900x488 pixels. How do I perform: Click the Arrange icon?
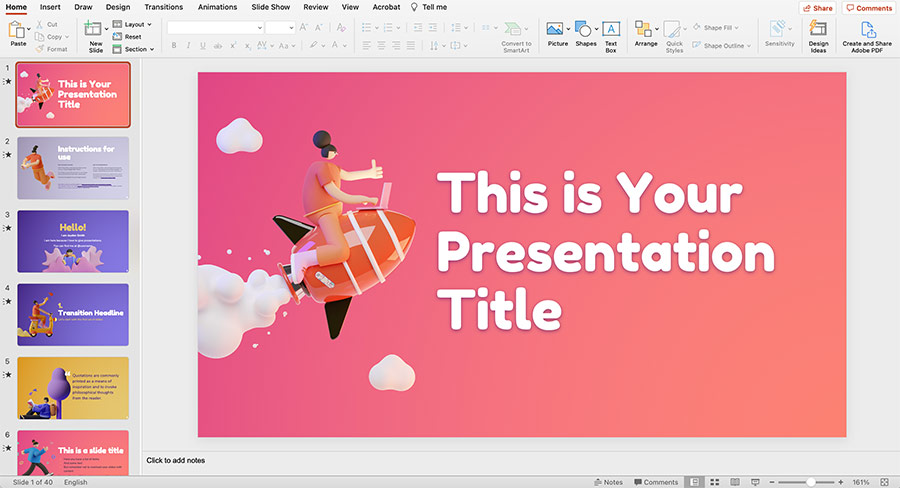pos(644,30)
